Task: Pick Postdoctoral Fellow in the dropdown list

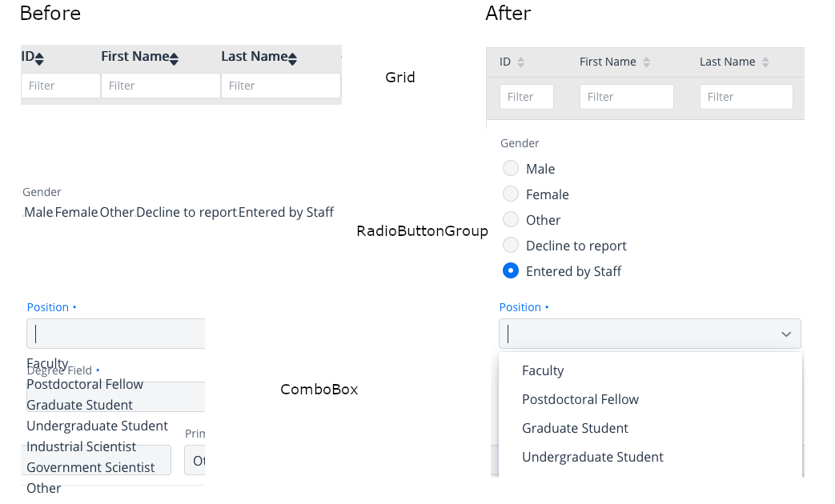Action: click(x=580, y=399)
